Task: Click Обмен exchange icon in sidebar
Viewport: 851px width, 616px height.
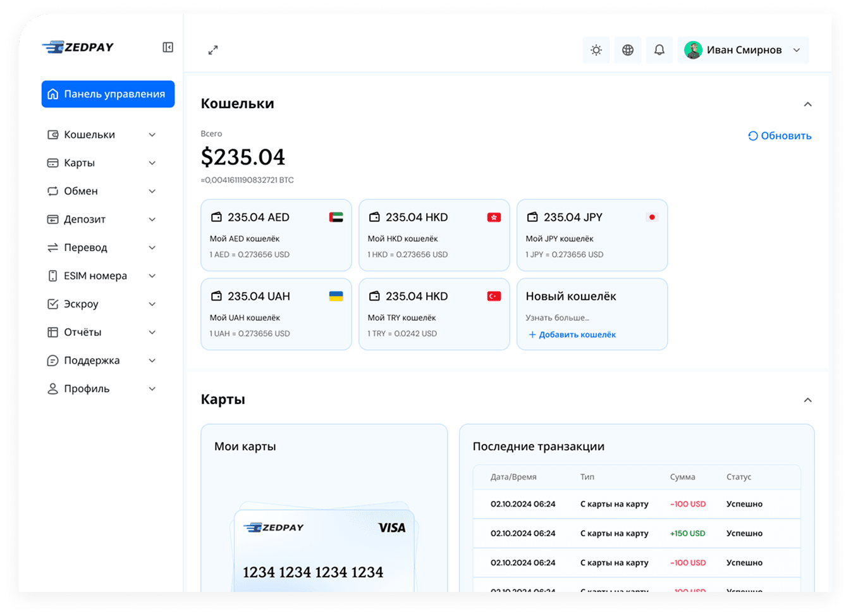Action: pyautogui.click(x=53, y=191)
